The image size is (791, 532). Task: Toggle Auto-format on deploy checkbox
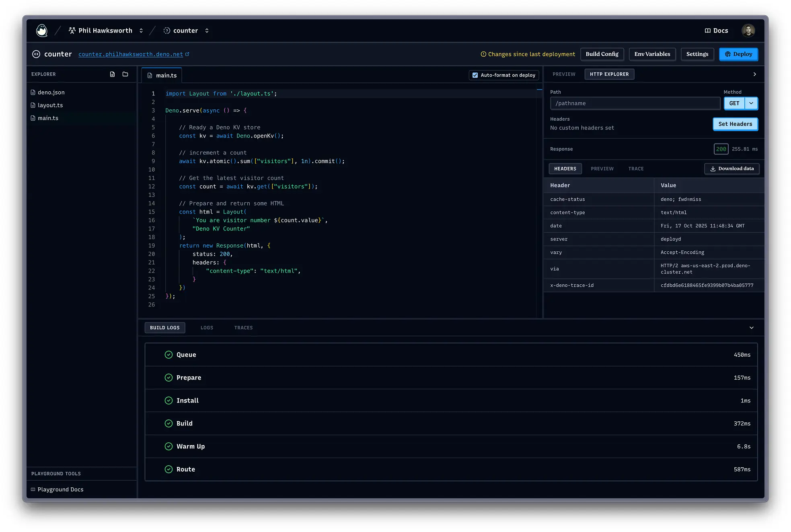pyautogui.click(x=475, y=75)
